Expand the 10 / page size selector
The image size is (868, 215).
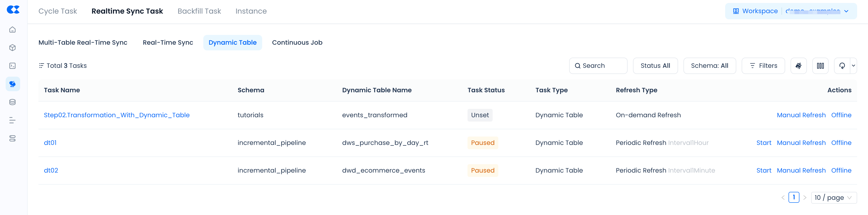pos(834,198)
